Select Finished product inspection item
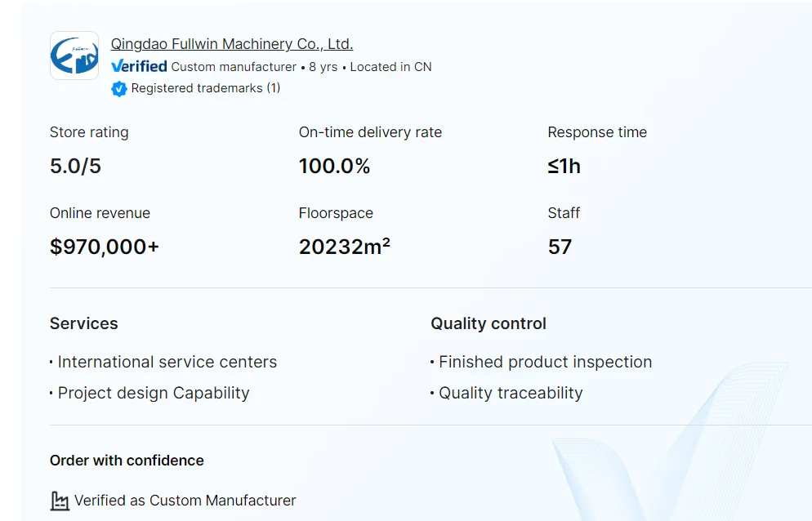The height and width of the screenshot is (521, 812). coord(545,362)
